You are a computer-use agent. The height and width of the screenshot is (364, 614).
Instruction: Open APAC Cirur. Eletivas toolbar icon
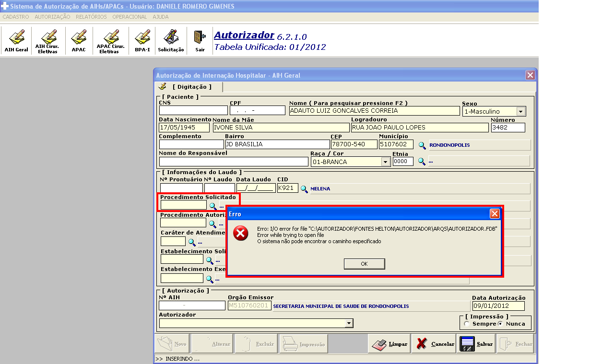point(110,41)
